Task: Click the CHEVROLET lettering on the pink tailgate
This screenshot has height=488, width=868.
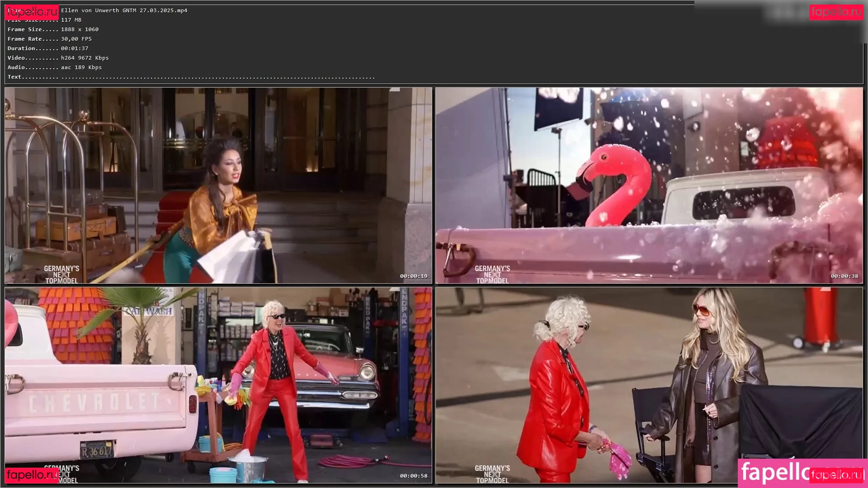Action: click(x=94, y=403)
